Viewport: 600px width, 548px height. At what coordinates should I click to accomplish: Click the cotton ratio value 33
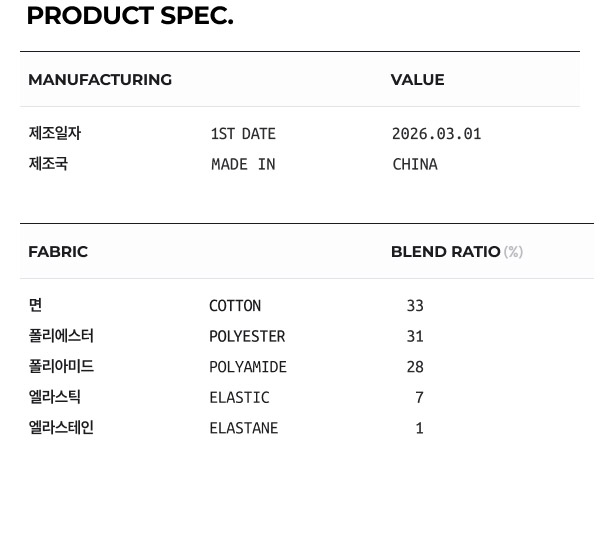[415, 306]
